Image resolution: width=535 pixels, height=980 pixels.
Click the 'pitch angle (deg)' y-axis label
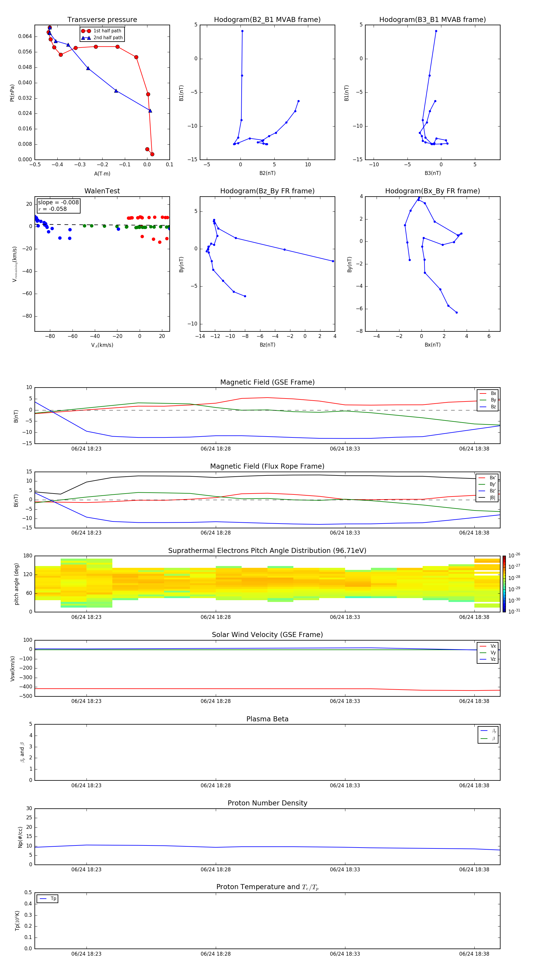(x=16, y=584)
